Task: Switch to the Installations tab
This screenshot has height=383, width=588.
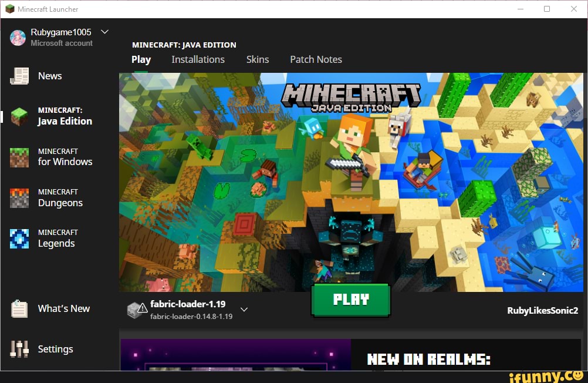Action: pos(198,59)
